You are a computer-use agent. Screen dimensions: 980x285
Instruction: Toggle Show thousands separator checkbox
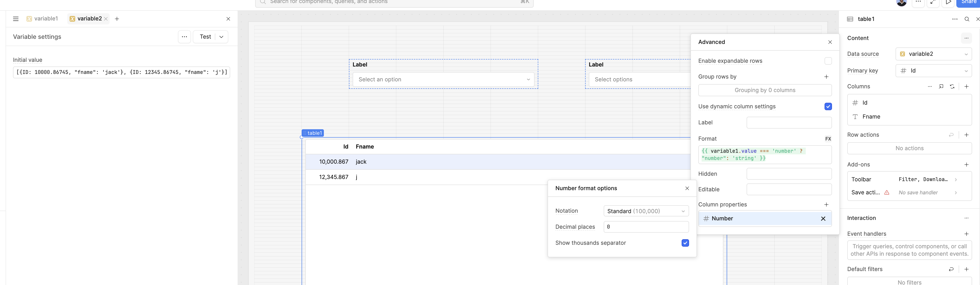pos(685,243)
